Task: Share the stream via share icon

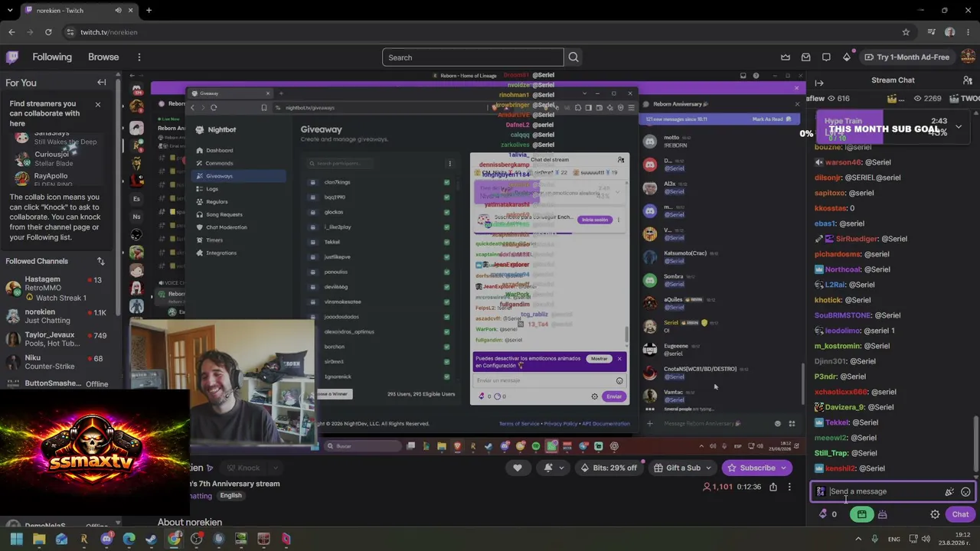Action: (x=773, y=487)
